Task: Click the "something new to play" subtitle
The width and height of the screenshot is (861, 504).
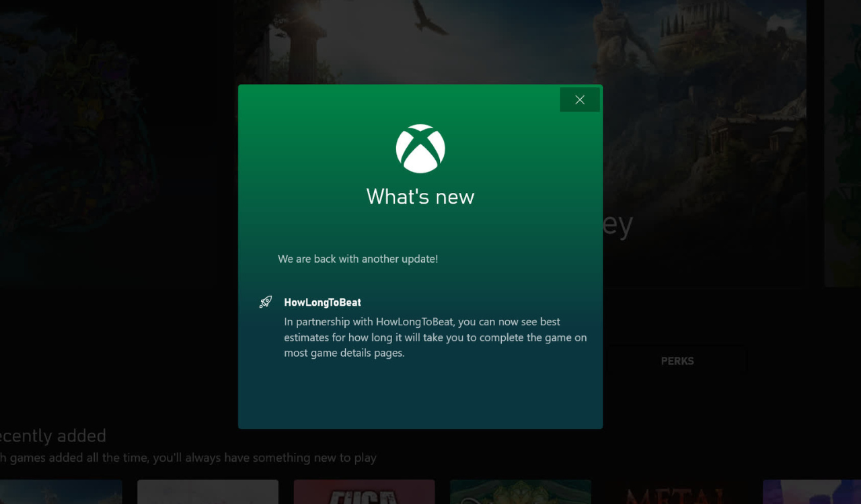Action: pyautogui.click(x=188, y=458)
